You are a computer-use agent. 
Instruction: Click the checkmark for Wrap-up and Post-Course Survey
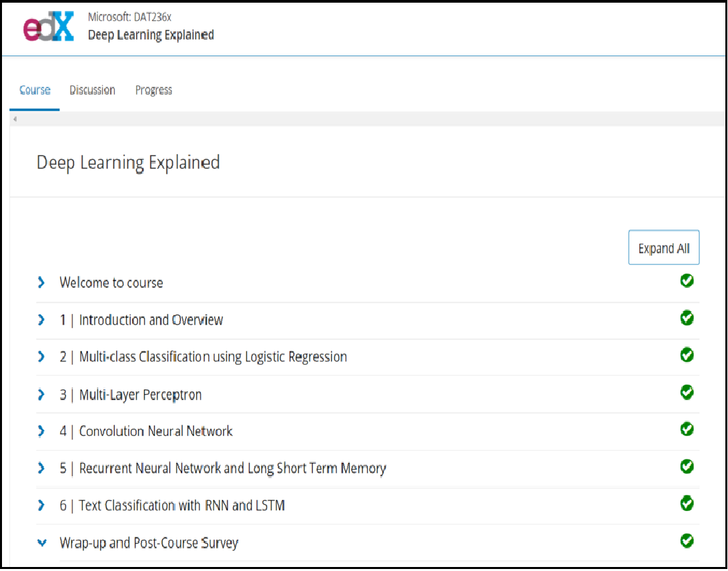coord(687,541)
